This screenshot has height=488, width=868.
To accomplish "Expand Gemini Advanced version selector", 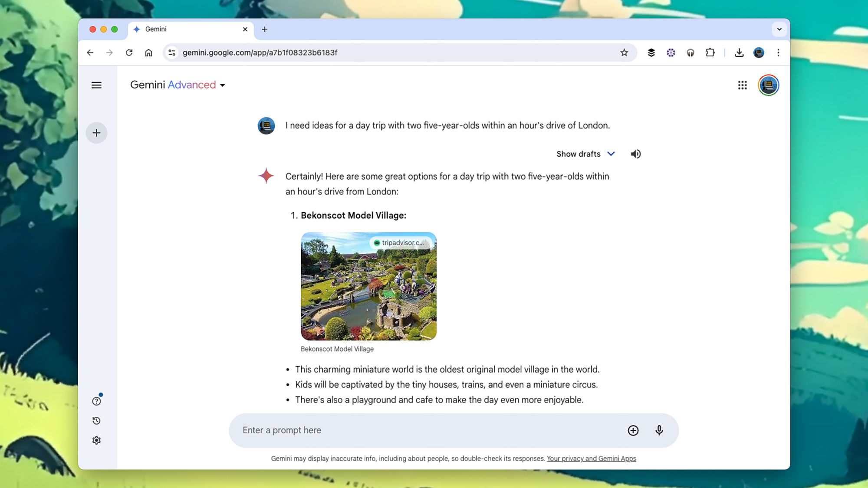I will tap(222, 85).
